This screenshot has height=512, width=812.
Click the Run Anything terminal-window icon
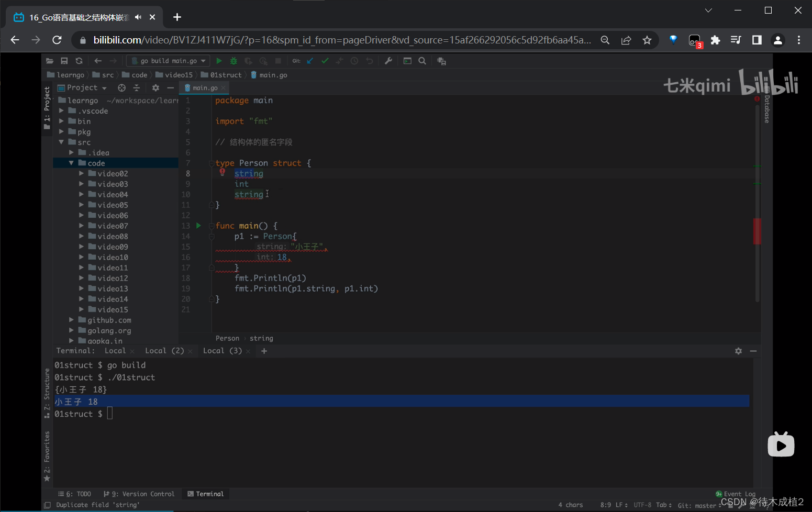click(407, 61)
